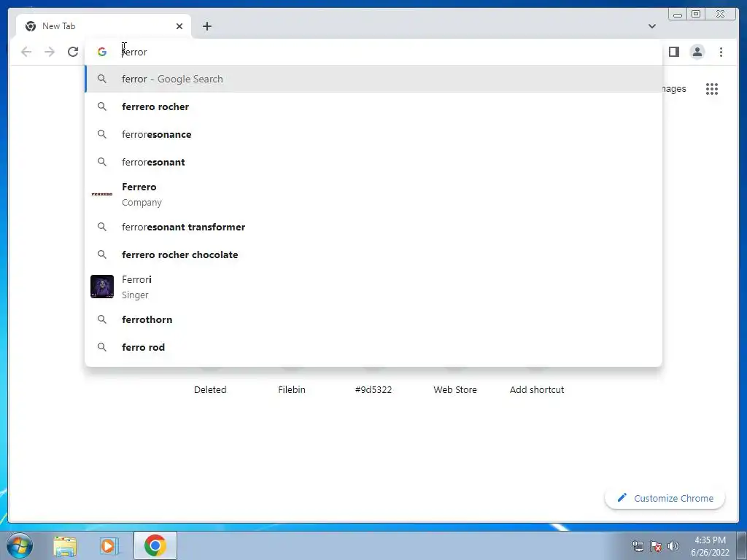Open a new tab with plus icon
Image resolution: width=747 pixels, height=560 pixels.
click(206, 26)
